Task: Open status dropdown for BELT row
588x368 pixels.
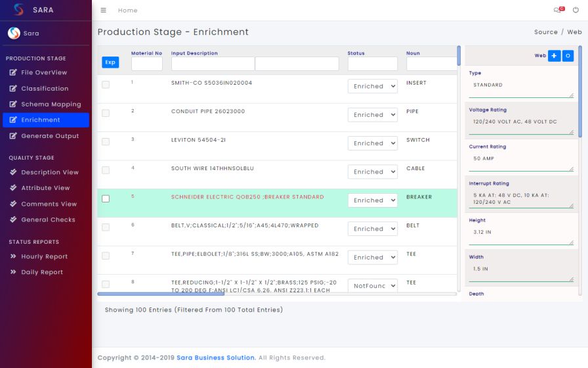Action: 372,229
